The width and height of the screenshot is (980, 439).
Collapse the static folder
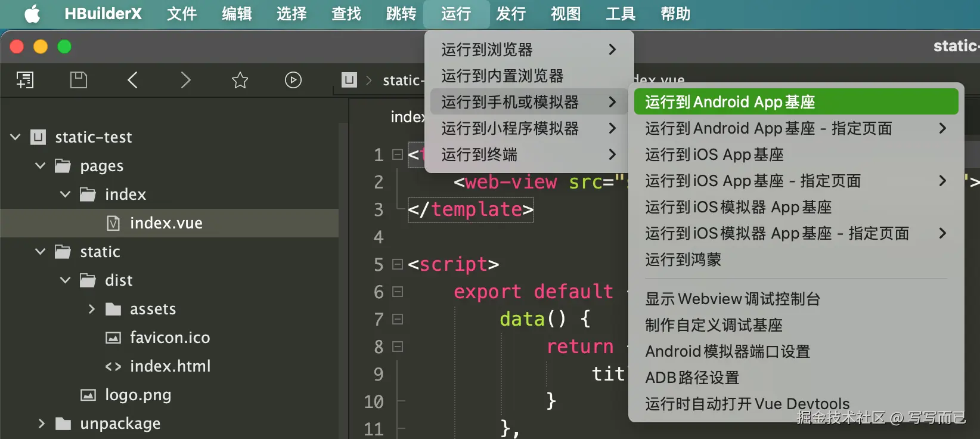point(41,252)
